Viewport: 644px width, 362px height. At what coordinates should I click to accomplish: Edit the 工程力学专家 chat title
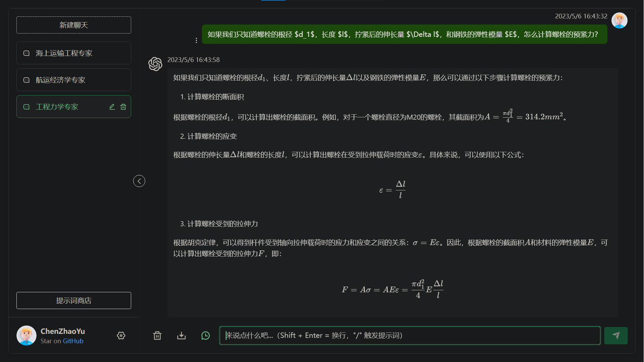coord(112,107)
